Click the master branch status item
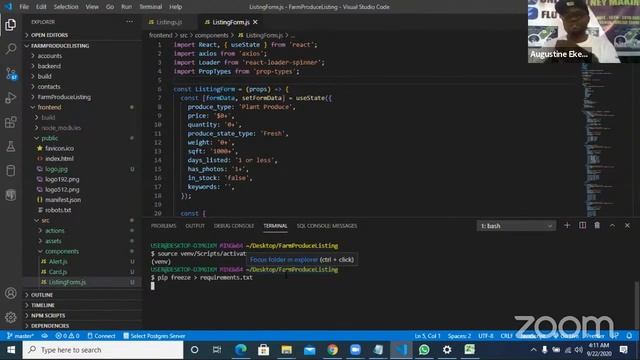 coord(20,336)
